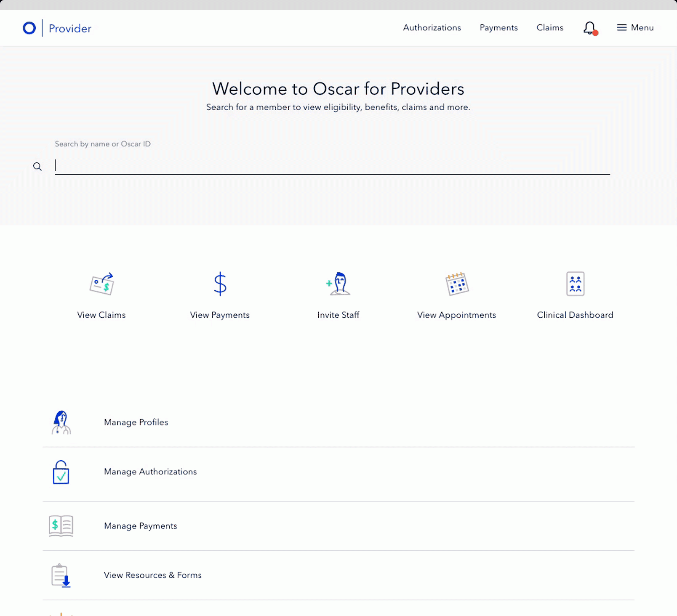The width and height of the screenshot is (677, 616).
Task: Click the Oscar Provider logo
Action: 56,28
